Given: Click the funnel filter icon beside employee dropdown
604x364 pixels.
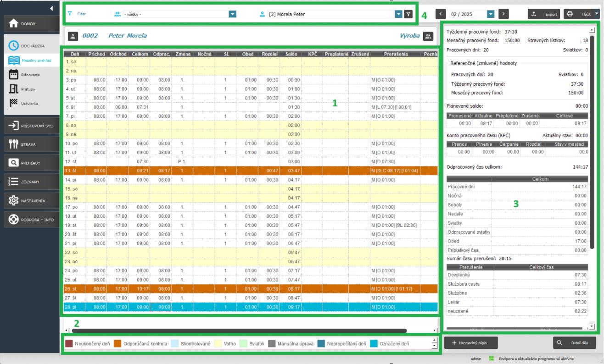Looking at the screenshot, I should click(408, 14).
